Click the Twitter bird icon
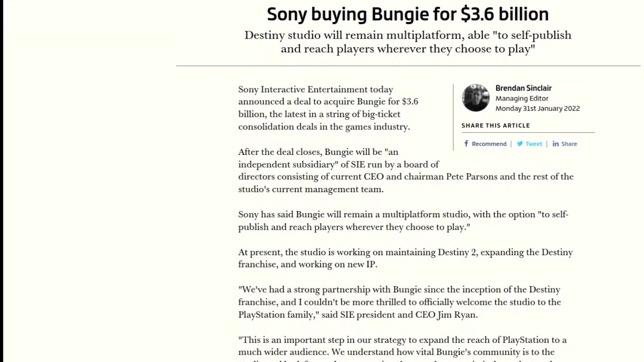This screenshot has width=644, height=362. (x=520, y=144)
